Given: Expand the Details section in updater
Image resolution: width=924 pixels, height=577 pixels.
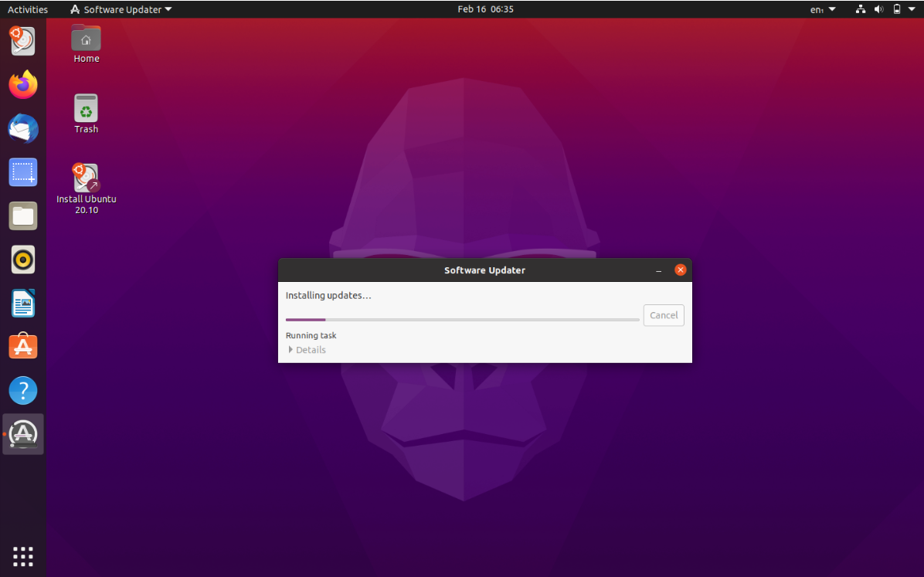Looking at the screenshot, I should coord(307,349).
